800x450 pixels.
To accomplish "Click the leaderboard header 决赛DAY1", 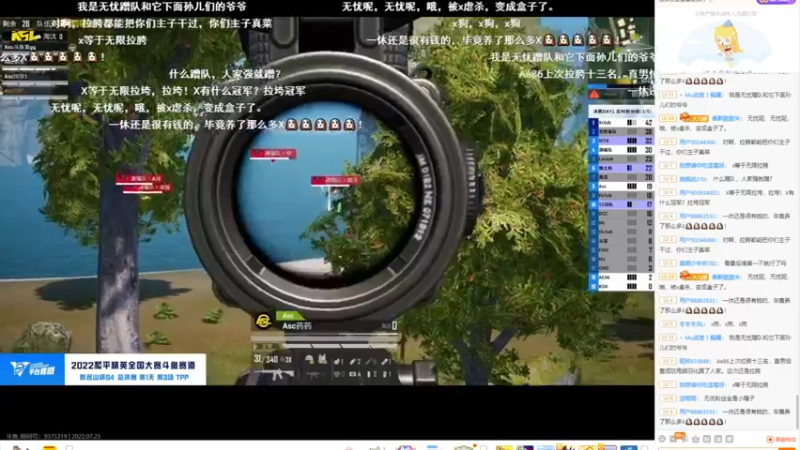I will coord(621,111).
